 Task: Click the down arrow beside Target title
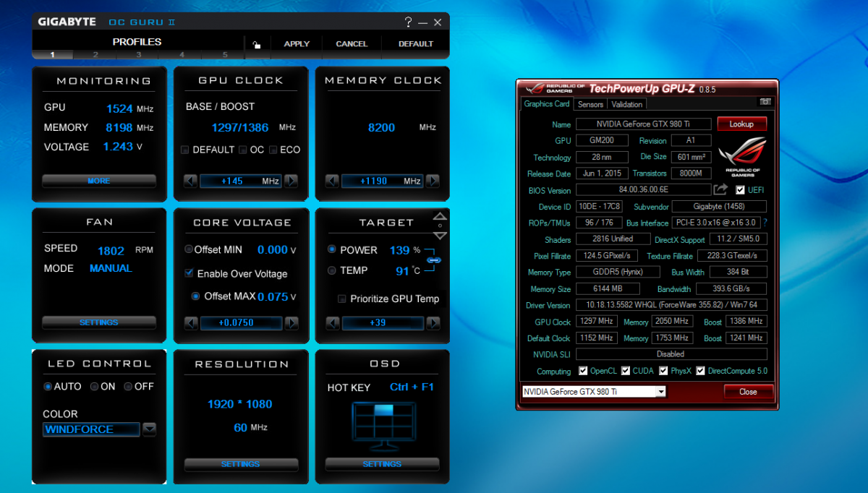pos(440,236)
